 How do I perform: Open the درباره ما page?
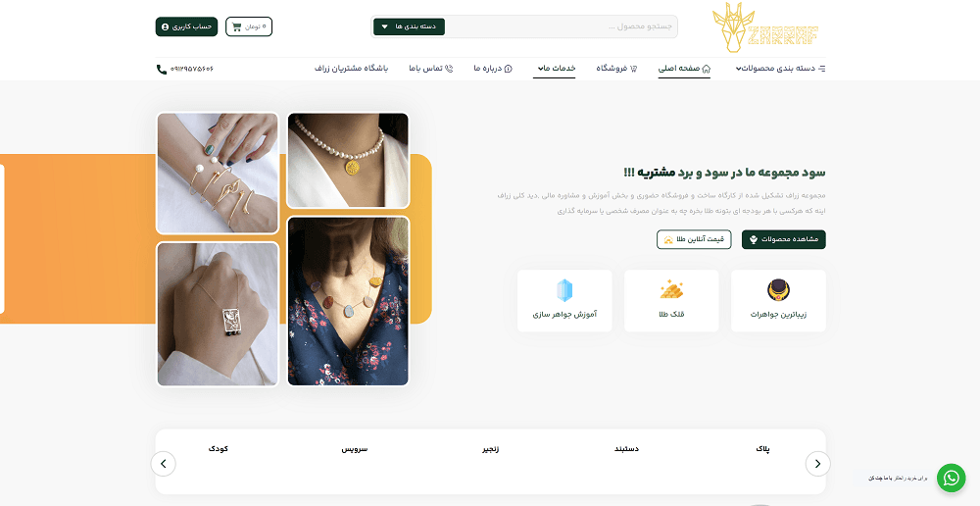[x=493, y=69]
